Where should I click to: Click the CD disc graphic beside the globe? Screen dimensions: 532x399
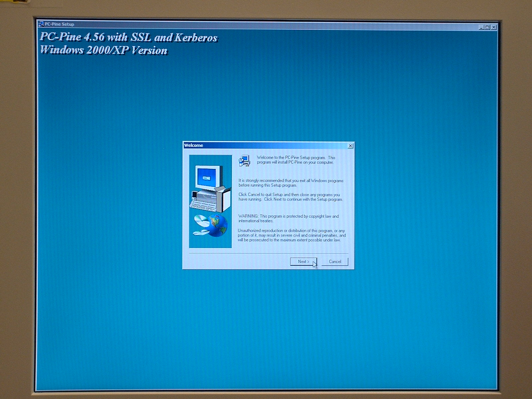(x=201, y=220)
